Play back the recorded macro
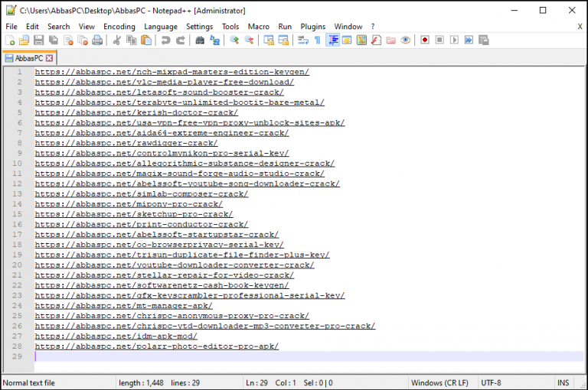 [x=454, y=40]
